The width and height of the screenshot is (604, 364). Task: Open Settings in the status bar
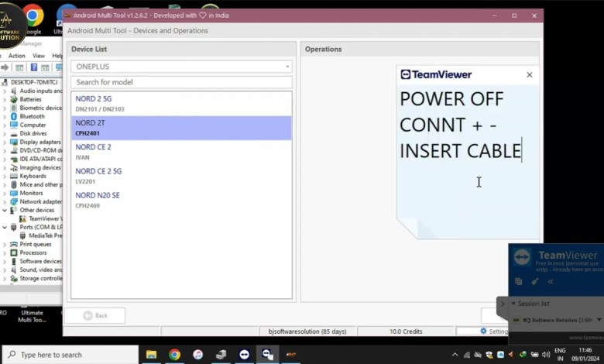(x=493, y=331)
